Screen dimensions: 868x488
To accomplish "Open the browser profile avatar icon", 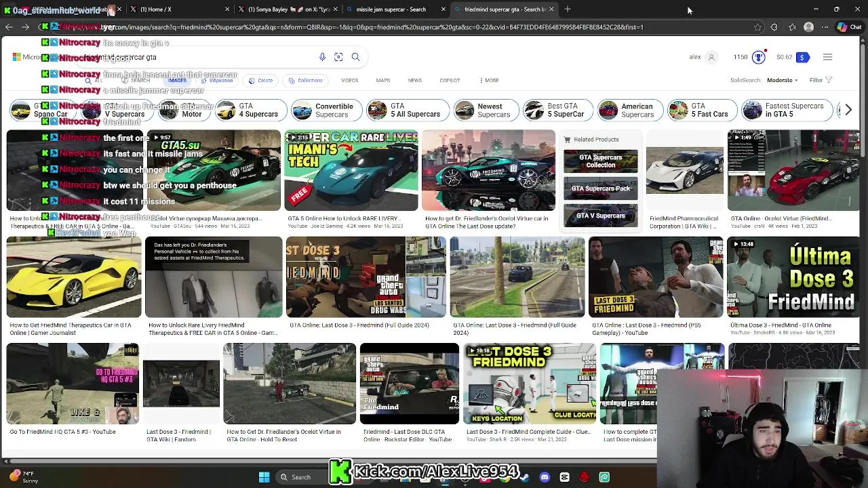I will click(x=808, y=27).
